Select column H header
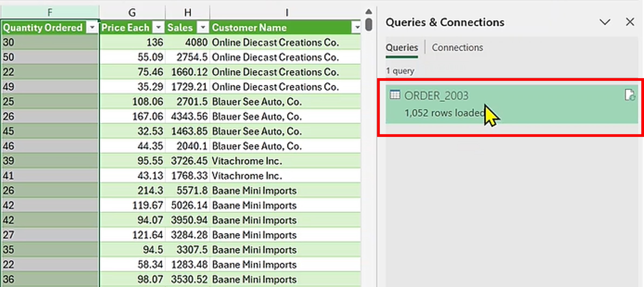The image size is (644, 287). tap(188, 12)
